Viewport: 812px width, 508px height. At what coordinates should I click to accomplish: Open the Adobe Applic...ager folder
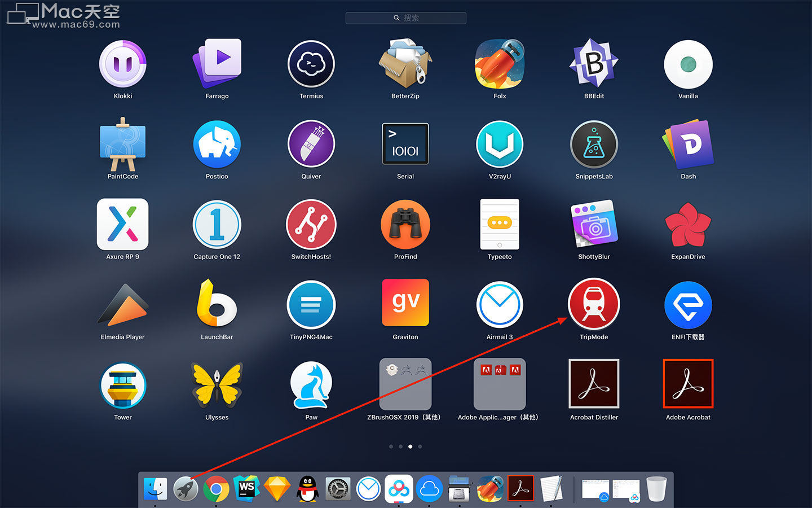point(500,384)
